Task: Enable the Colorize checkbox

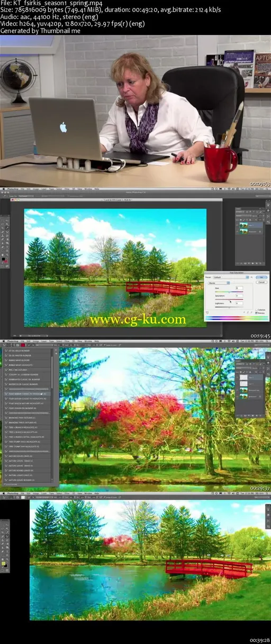Action: click(256, 310)
